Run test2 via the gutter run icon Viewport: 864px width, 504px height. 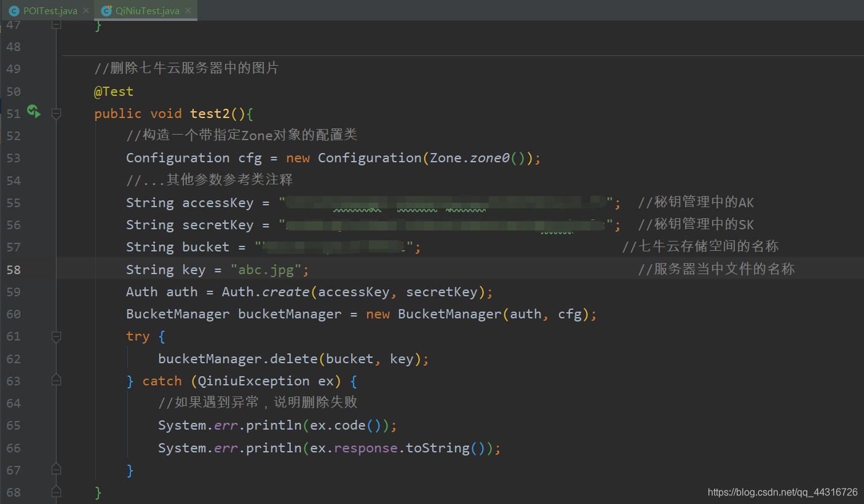click(x=34, y=112)
